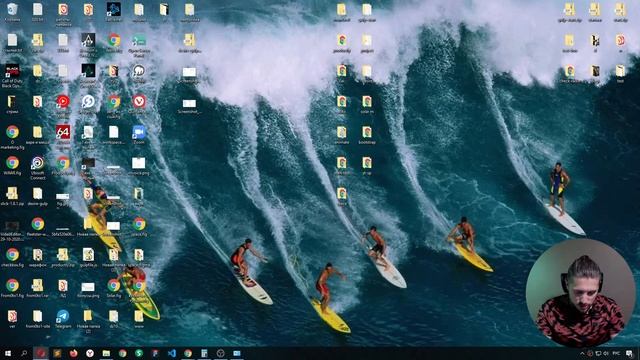Open the Windows Start menu
This screenshot has height=360, width=640.
click(x=7, y=353)
